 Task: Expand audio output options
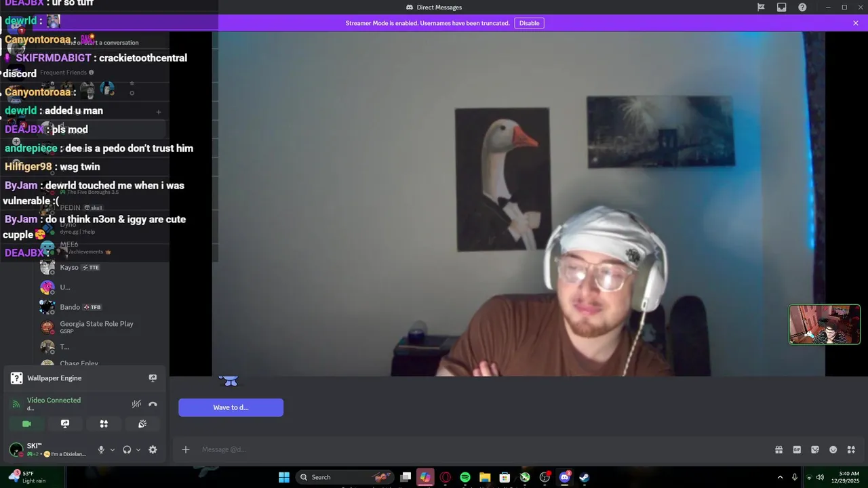[138, 449]
